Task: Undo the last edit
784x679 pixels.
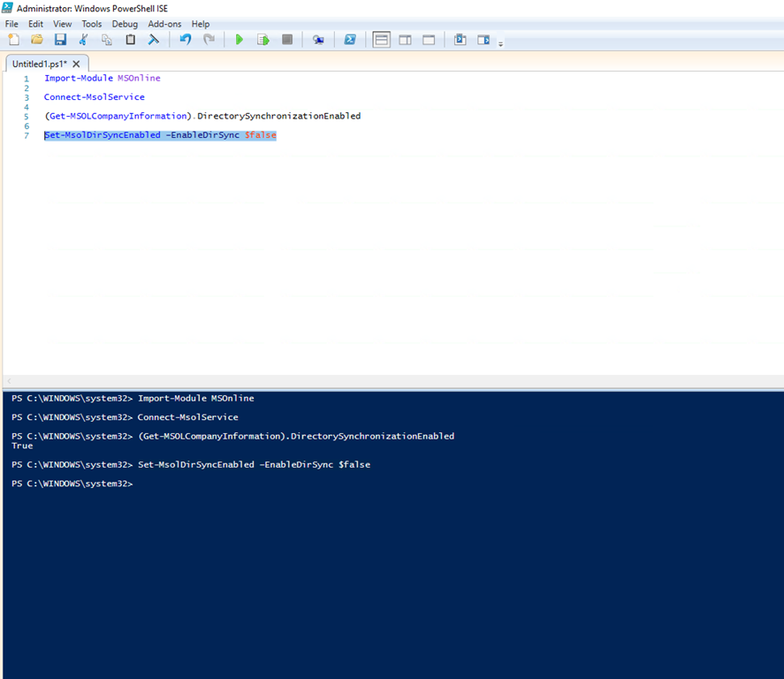Action: [185, 40]
